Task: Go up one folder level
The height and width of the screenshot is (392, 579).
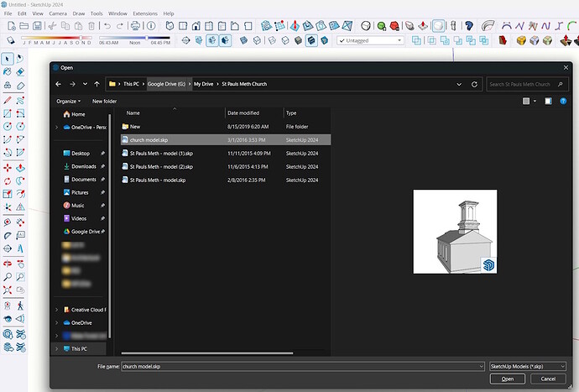Action: [97, 84]
